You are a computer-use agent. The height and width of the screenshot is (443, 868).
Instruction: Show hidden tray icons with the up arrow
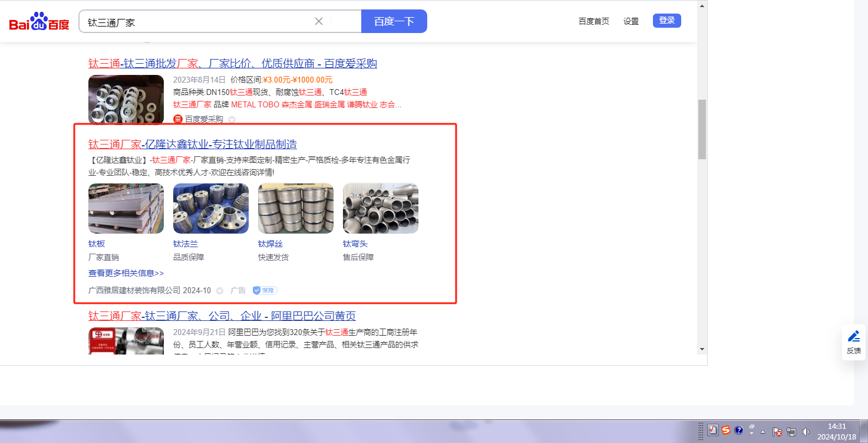pyautogui.click(x=763, y=432)
